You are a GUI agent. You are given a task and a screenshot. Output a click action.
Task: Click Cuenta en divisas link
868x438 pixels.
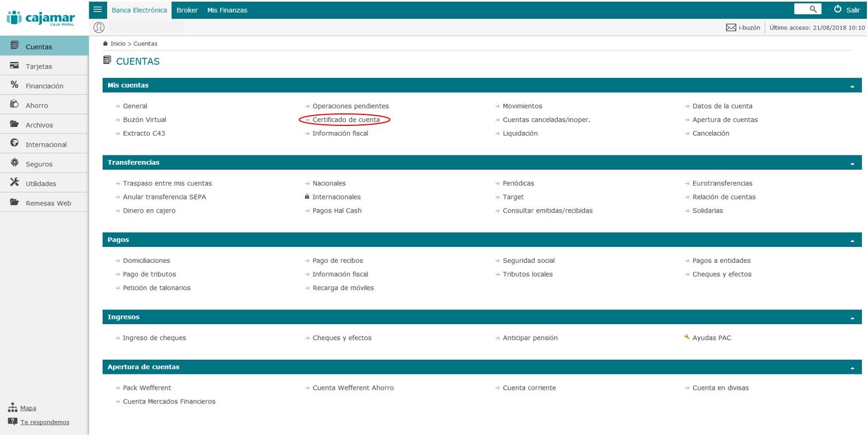point(720,388)
